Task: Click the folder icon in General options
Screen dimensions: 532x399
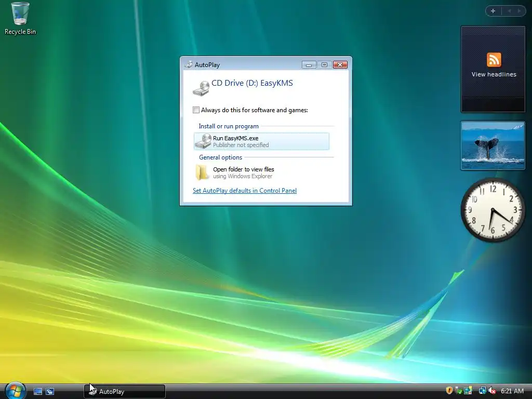Action: click(202, 172)
